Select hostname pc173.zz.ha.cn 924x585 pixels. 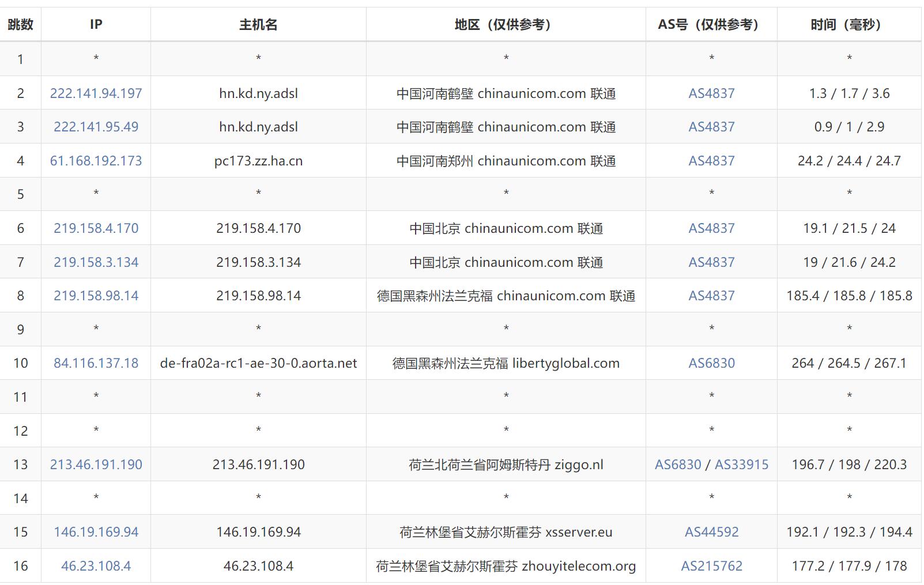(x=258, y=161)
